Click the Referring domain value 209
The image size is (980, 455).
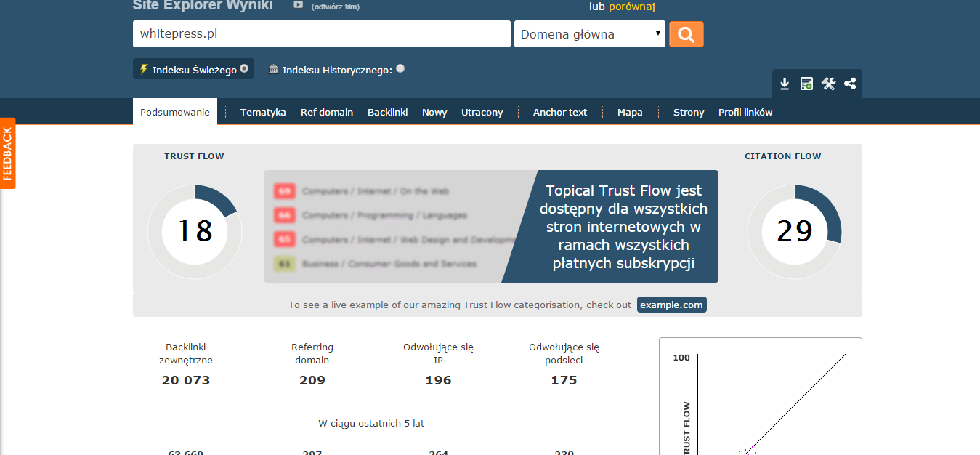[x=312, y=380]
